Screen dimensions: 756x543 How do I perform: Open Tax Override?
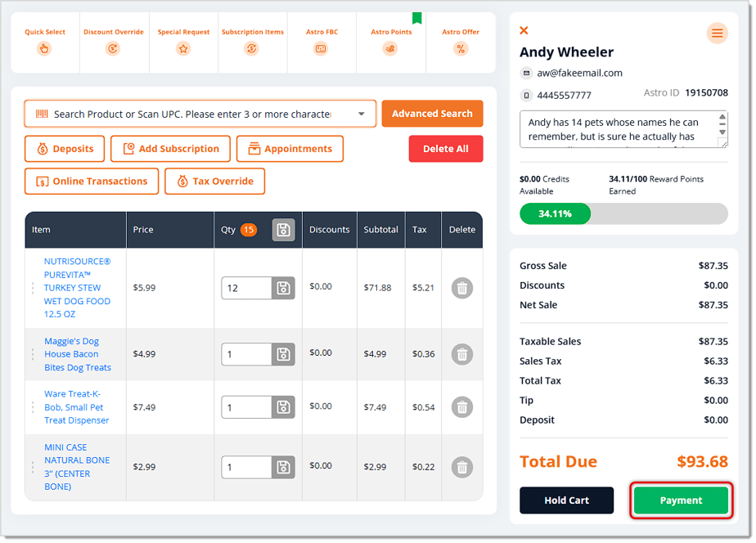coord(215,182)
